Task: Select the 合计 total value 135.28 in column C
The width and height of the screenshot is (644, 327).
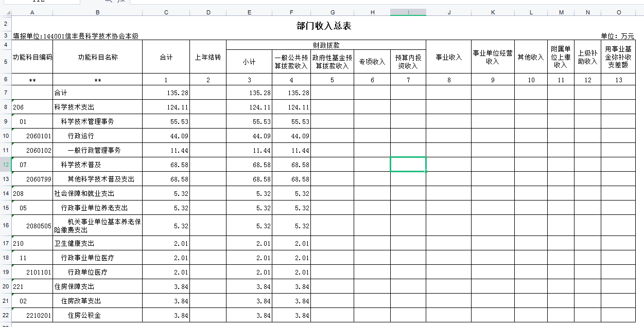Action: [x=166, y=93]
